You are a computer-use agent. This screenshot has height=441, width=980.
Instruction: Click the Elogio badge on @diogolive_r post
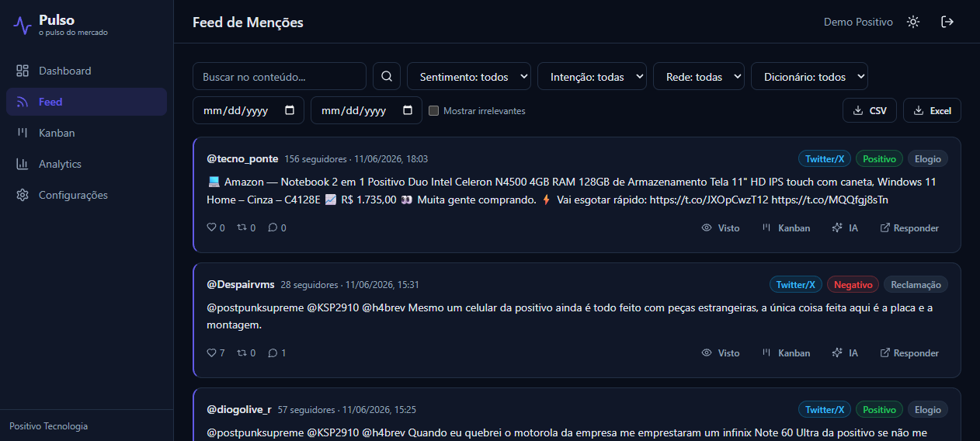(x=928, y=409)
